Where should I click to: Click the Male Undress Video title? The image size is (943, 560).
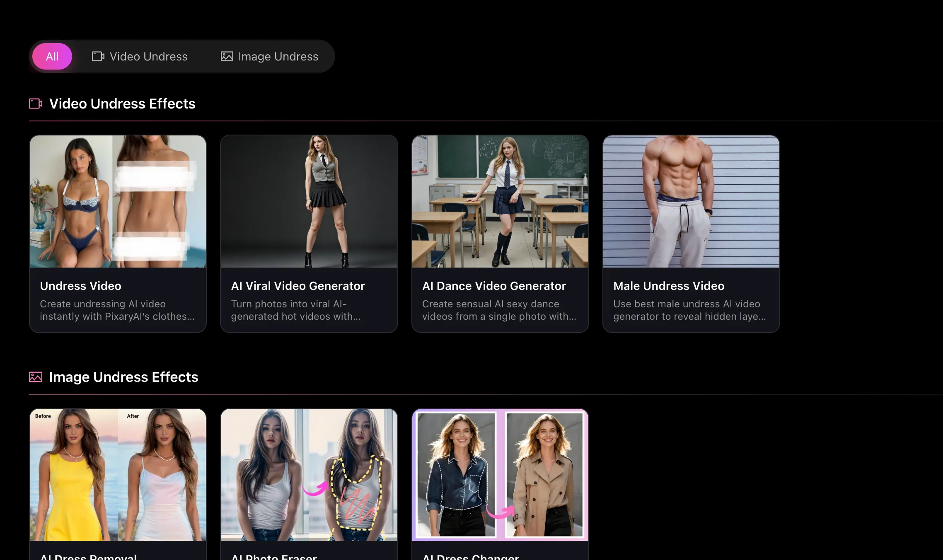pos(669,286)
